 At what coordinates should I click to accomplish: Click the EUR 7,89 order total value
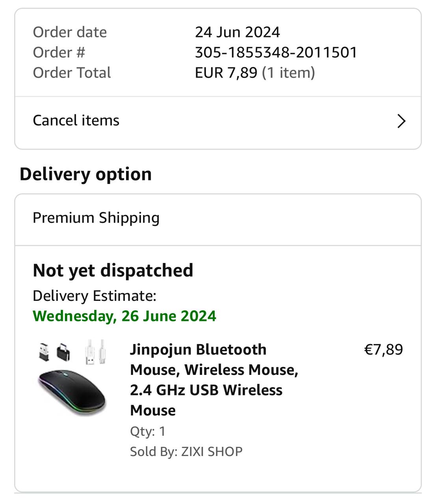coord(226,73)
